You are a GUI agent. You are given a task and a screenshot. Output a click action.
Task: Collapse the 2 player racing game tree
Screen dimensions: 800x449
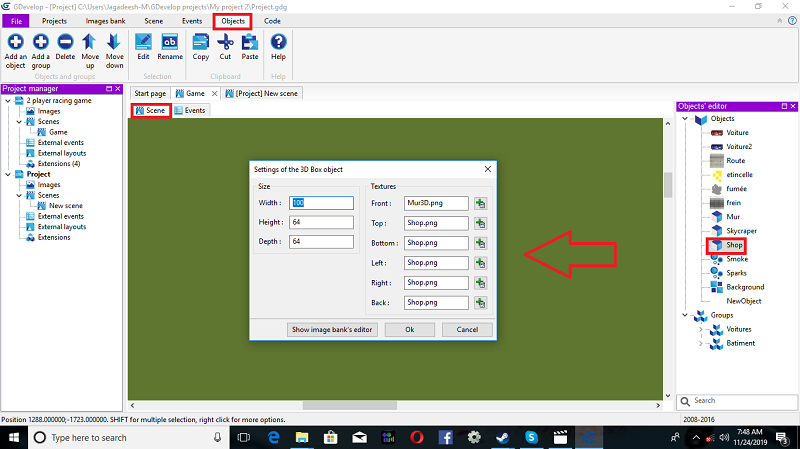point(8,101)
